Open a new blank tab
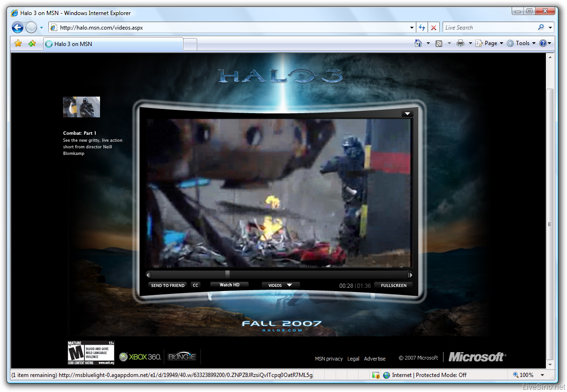The image size is (567, 392). (190, 45)
